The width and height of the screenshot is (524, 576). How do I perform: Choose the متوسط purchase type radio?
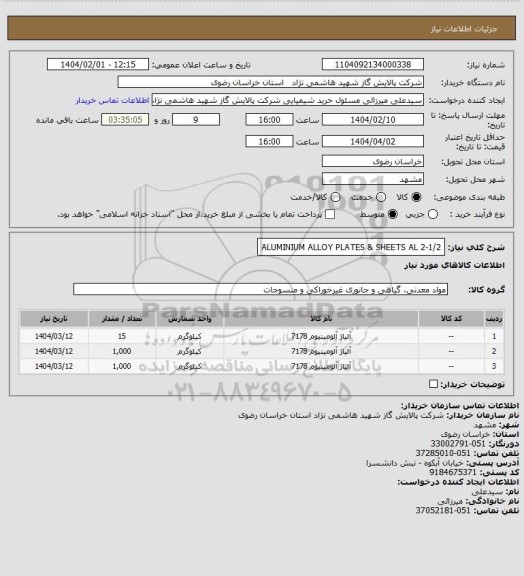click(392, 214)
